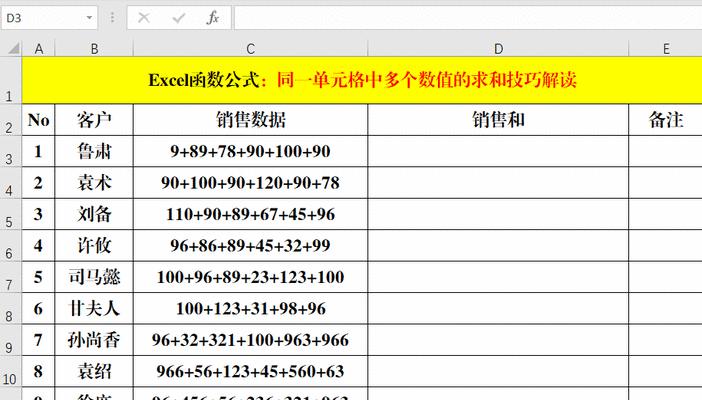The height and width of the screenshot is (400, 702).
Task: Select customer cell '鲁肃'
Action: click(x=94, y=151)
